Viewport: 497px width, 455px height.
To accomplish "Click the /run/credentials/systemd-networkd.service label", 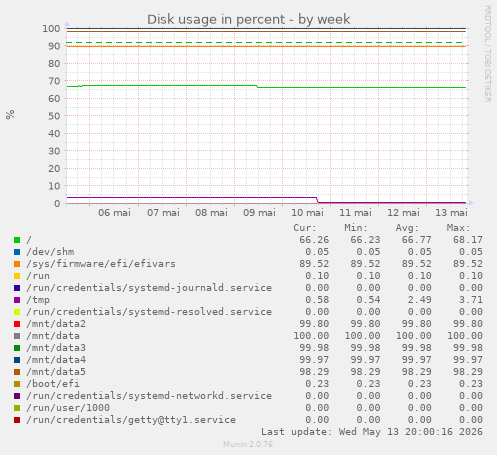I will pyautogui.click(x=149, y=396).
